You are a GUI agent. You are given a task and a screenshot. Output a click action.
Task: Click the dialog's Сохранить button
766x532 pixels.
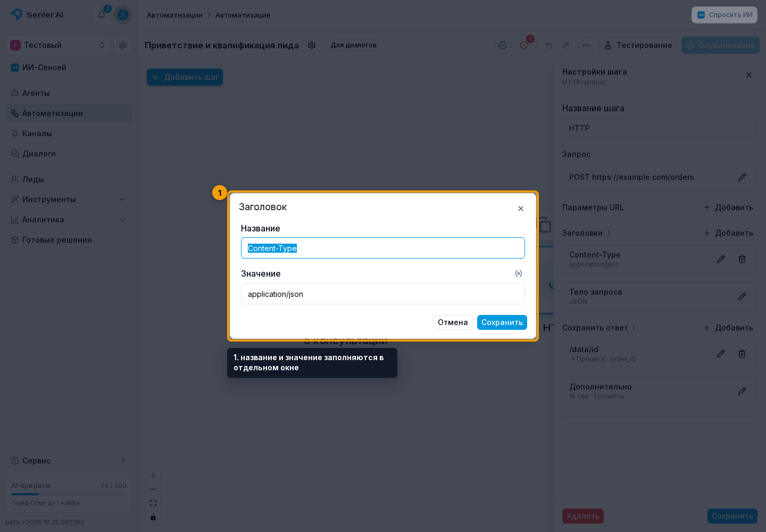(x=502, y=322)
